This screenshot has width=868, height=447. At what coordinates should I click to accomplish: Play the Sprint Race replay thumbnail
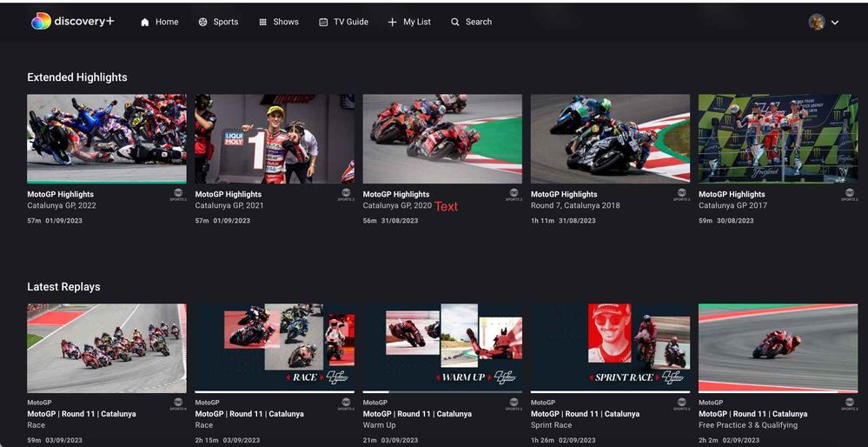pos(610,348)
